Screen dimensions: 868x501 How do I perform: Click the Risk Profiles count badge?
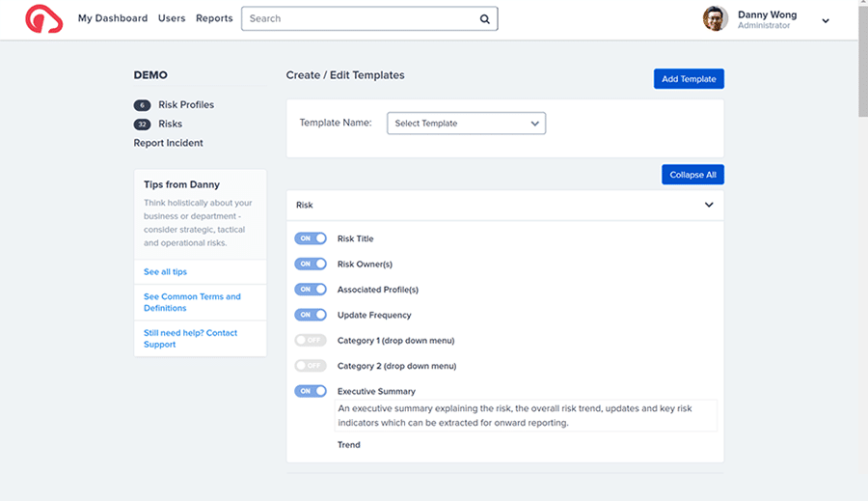(x=143, y=105)
